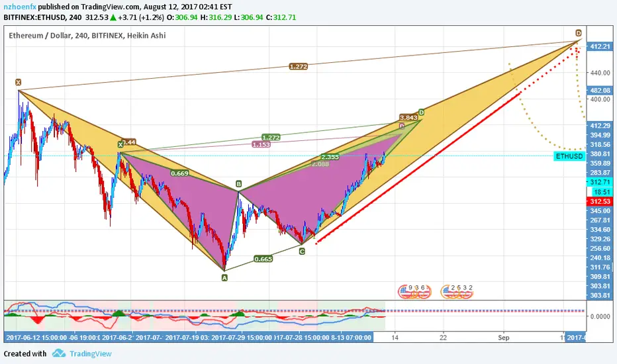This screenshot has height=364, width=617.
Task: Select the brown X pattern point label
Action: 18,82
